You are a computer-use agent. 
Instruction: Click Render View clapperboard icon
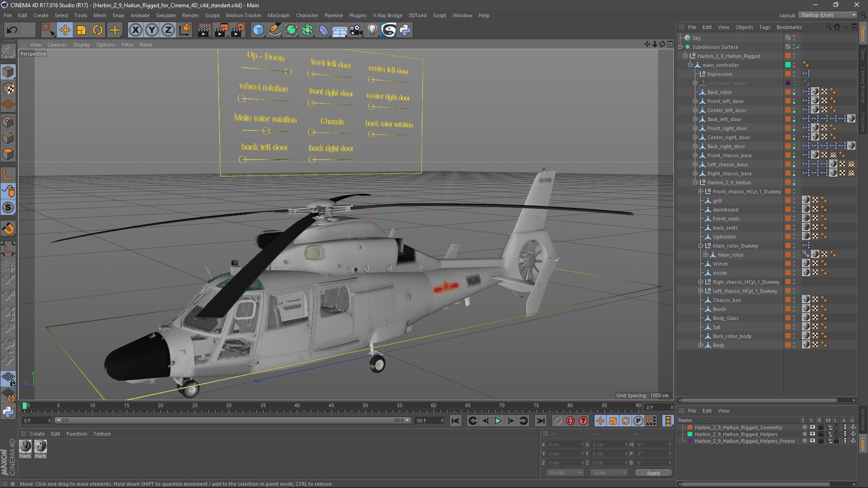click(204, 30)
